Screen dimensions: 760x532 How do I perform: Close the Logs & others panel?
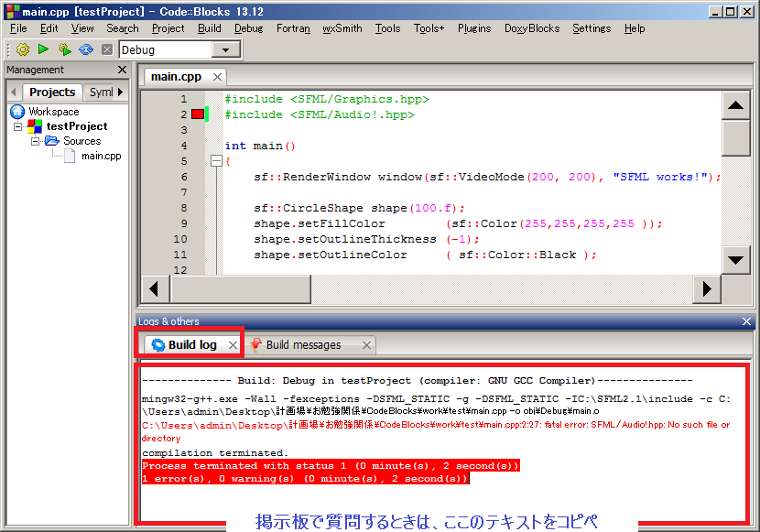[x=746, y=321]
